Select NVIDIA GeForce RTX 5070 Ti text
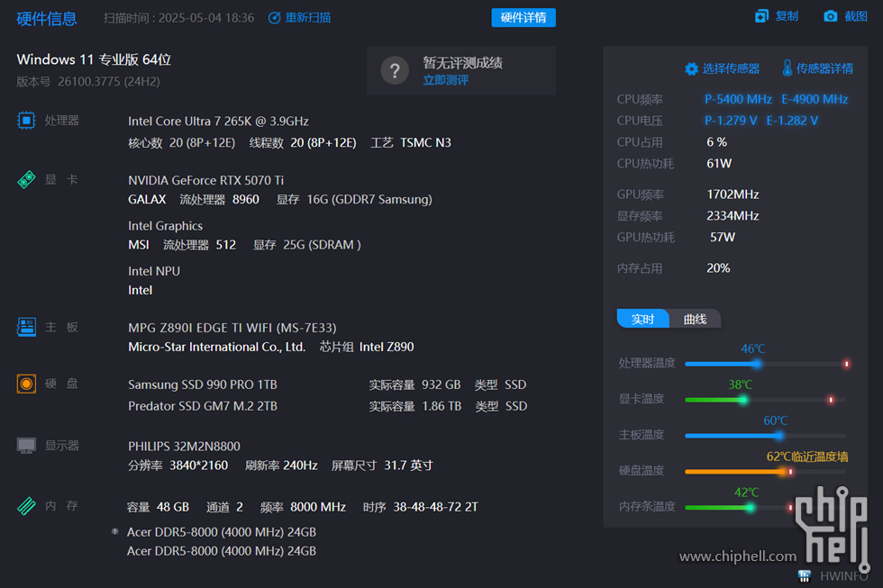883x588 pixels. pyautogui.click(x=205, y=180)
